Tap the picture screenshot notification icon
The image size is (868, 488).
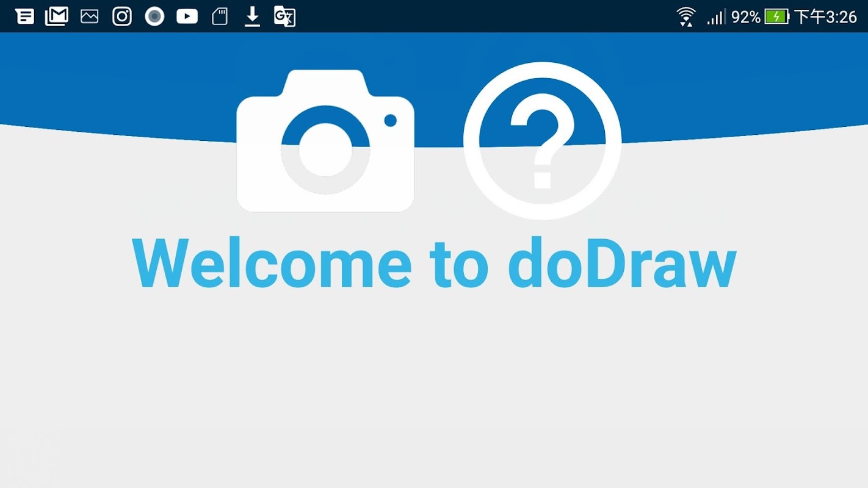[90, 16]
